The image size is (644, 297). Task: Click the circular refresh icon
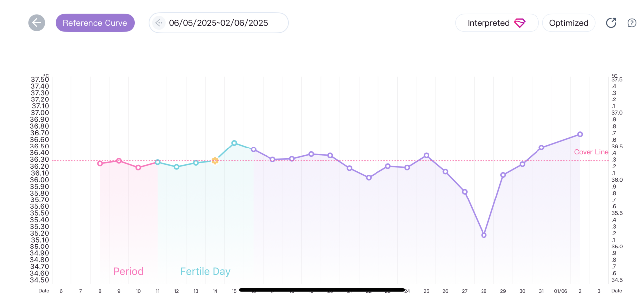coord(611,23)
